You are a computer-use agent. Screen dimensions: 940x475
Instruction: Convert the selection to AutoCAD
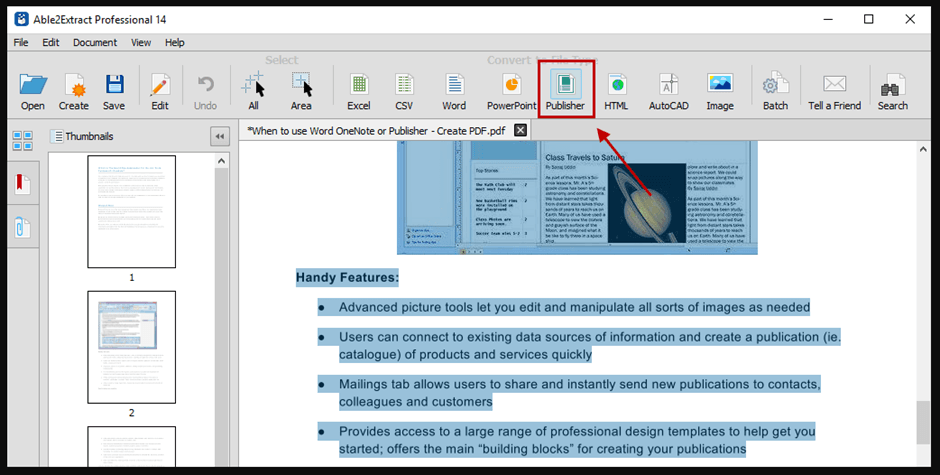[668, 92]
